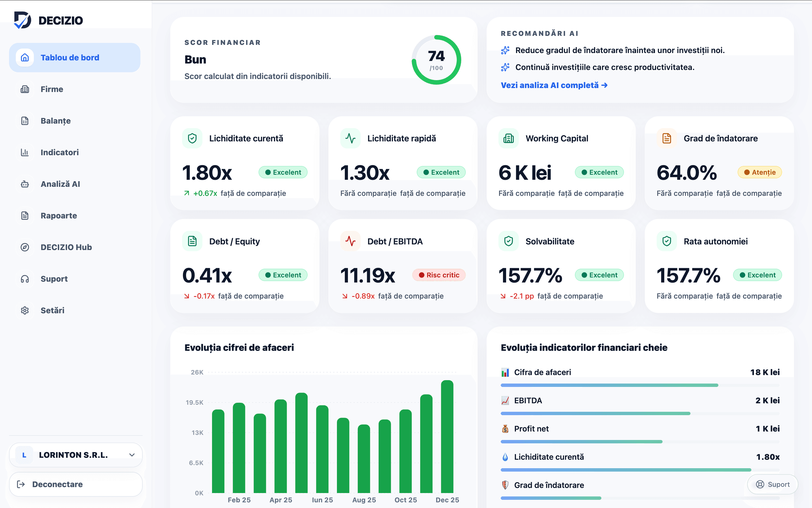Click the '64.0%' indebtedness value
The image size is (812, 508).
pos(687,173)
